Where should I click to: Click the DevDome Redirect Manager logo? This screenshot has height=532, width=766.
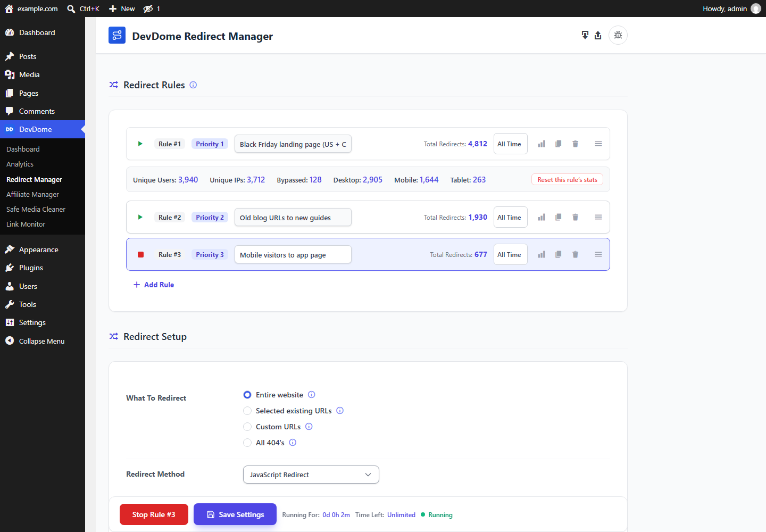(117, 36)
